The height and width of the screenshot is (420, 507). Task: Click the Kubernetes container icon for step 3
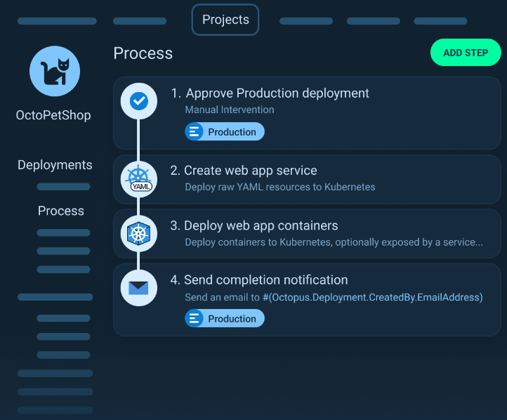pyautogui.click(x=139, y=233)
